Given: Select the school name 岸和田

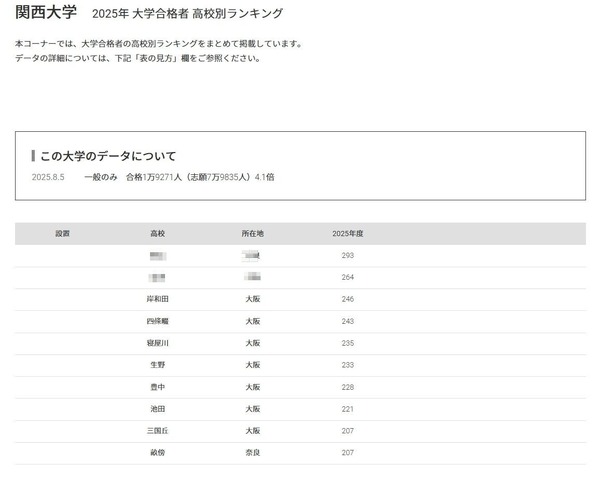Looking at the screenshot, I should point(157,299).
